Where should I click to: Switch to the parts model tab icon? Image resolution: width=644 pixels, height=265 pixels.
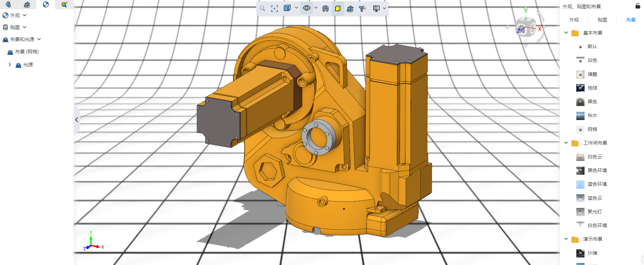pyautogui.click(x=8, y=4)
